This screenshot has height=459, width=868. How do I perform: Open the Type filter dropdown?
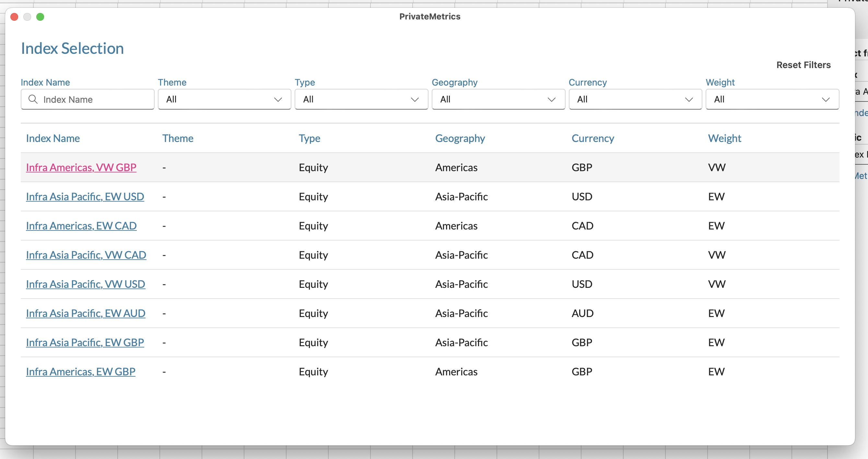pos(361,100)
